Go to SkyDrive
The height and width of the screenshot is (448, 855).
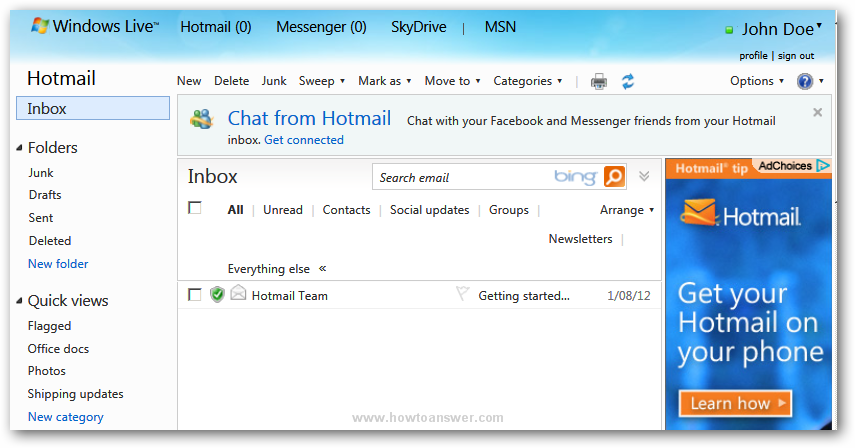pos(419,27)
